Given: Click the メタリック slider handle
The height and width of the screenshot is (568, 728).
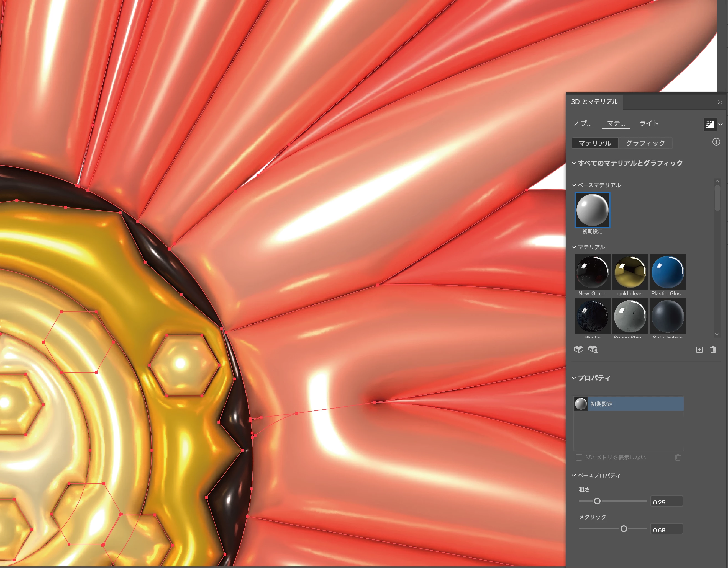Looking at the screenshot, I should tap(624, 529).
